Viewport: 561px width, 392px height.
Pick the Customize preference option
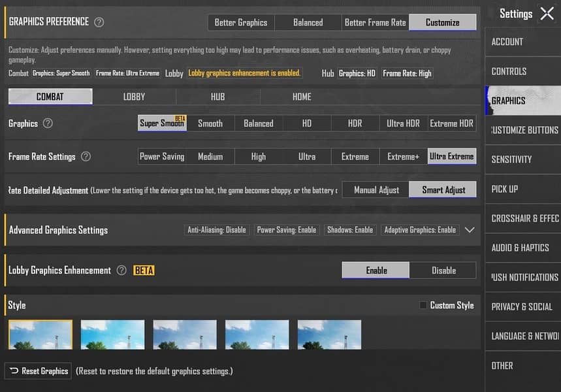pyautogui.click(x=443, y=23)
